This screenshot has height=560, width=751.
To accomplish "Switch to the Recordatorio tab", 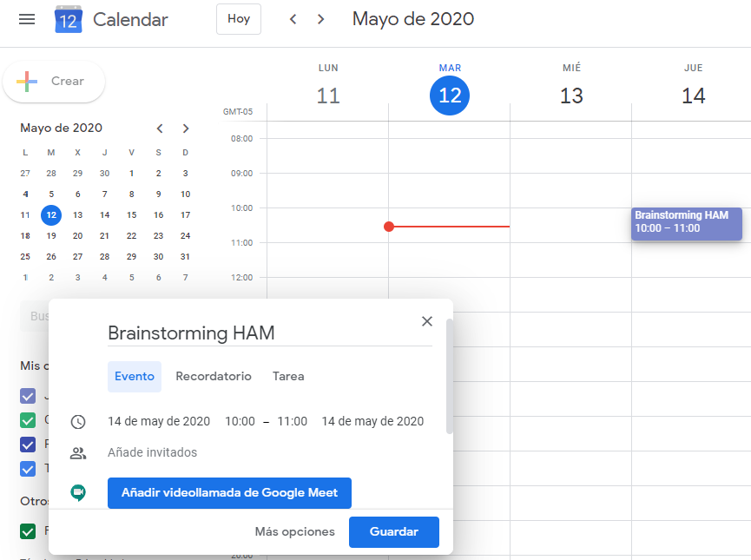I will [x=214, y=377].
